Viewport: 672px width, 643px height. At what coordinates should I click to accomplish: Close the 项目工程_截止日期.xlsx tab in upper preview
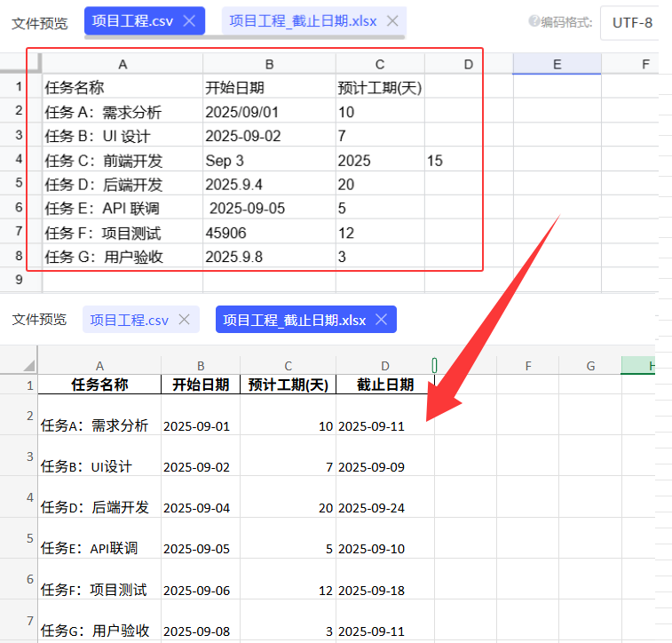coord(391,21)
